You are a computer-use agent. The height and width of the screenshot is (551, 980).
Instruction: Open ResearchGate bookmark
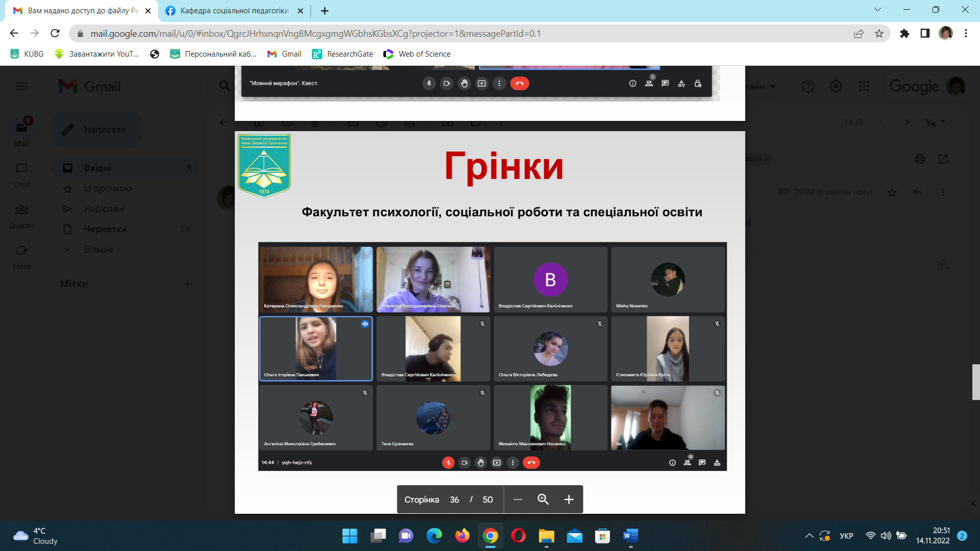[x=343, y=54]
